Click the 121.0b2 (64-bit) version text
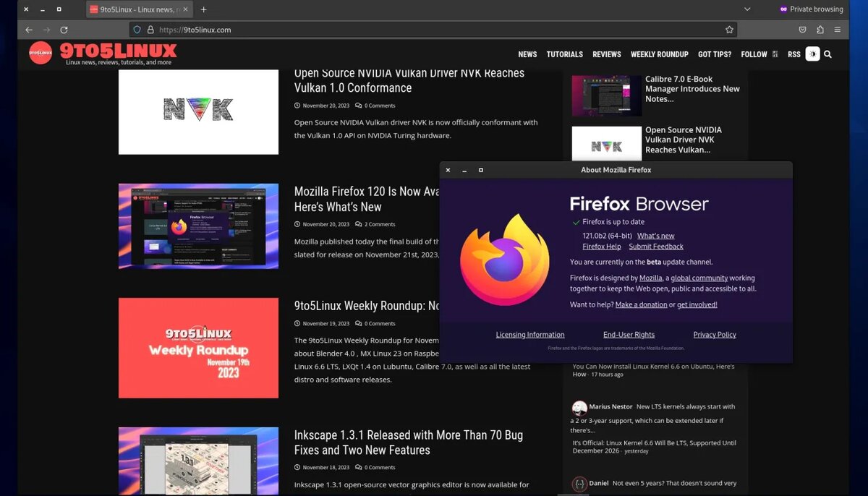 click(607, 236)
